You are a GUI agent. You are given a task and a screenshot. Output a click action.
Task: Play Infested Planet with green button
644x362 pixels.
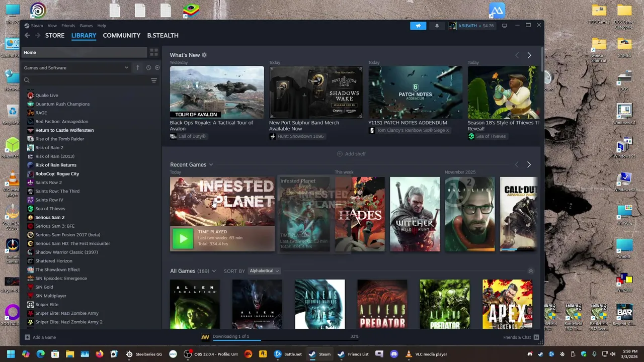pos(183,239)
